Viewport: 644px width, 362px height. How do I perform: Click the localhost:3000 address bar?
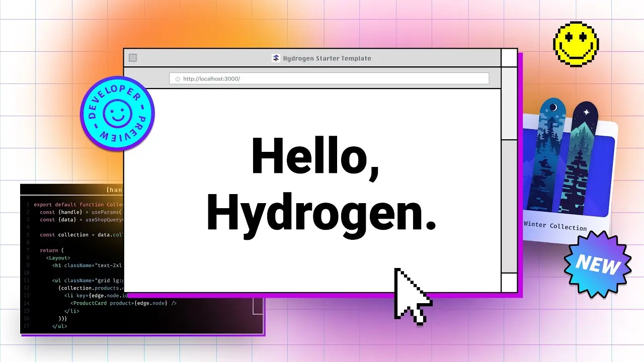329,78
